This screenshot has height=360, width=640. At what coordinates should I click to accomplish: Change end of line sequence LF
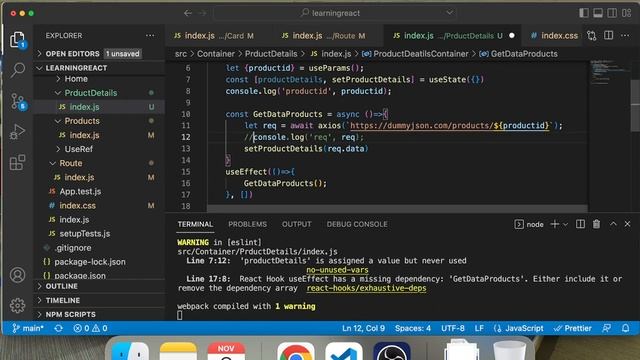(479, 328)
